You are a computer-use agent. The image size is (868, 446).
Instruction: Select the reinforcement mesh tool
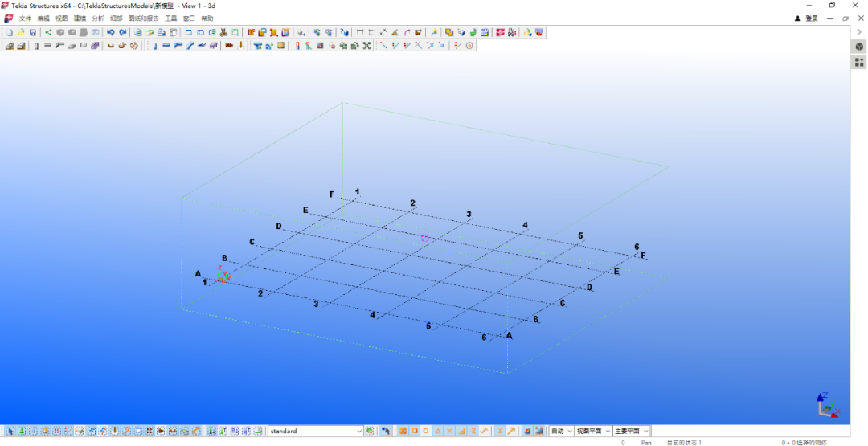point(134,46)
